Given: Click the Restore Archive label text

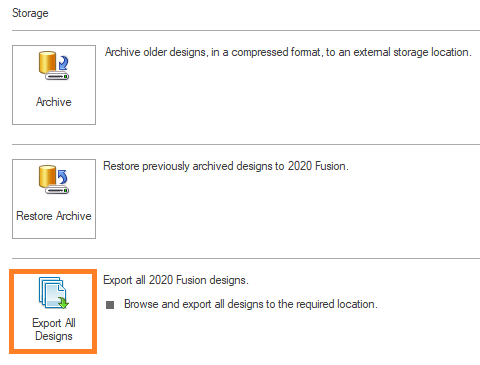Looking at the screenshot, I should 54,216.
